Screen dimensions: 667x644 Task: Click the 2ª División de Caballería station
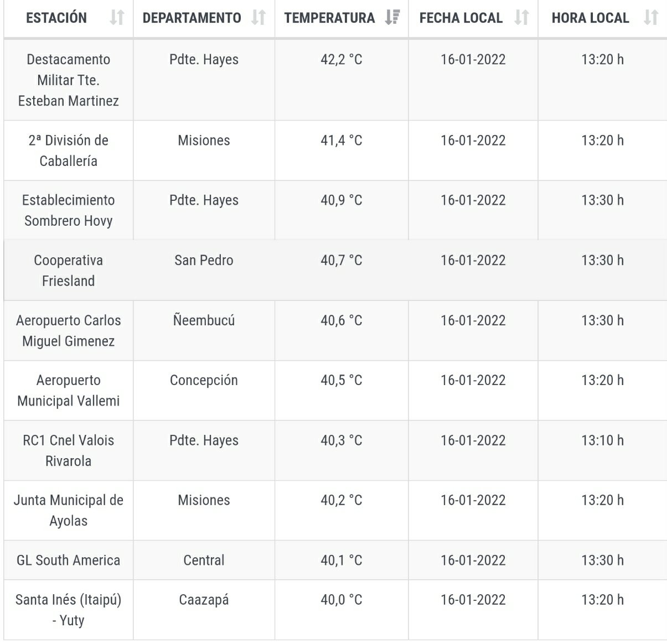[x=69, y=150]
